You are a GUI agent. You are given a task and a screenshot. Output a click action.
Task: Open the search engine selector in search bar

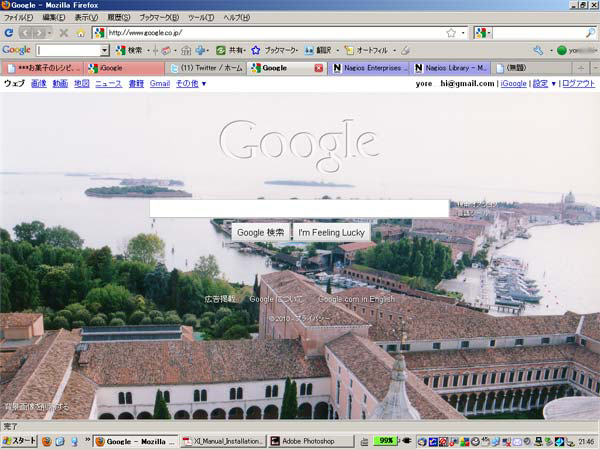click(x=483, y=33)
